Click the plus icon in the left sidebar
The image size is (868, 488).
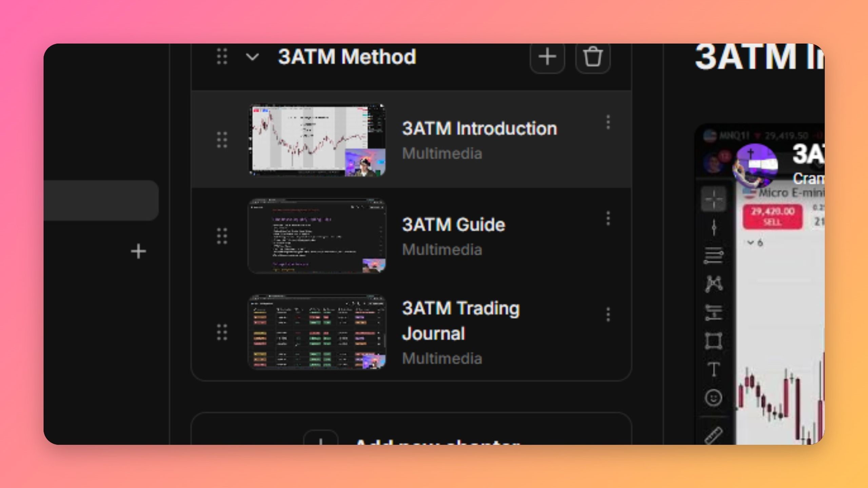click(138, 251)
